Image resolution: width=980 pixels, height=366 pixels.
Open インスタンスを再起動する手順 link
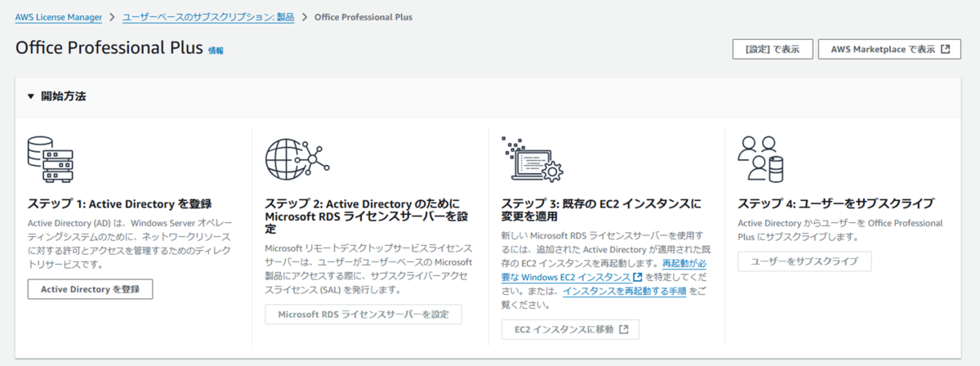(x=624, y=291)
